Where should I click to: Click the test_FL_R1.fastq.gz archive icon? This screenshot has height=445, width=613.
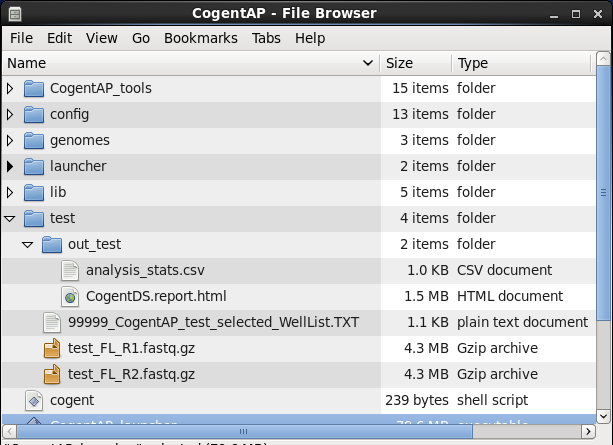coord(52,348)
